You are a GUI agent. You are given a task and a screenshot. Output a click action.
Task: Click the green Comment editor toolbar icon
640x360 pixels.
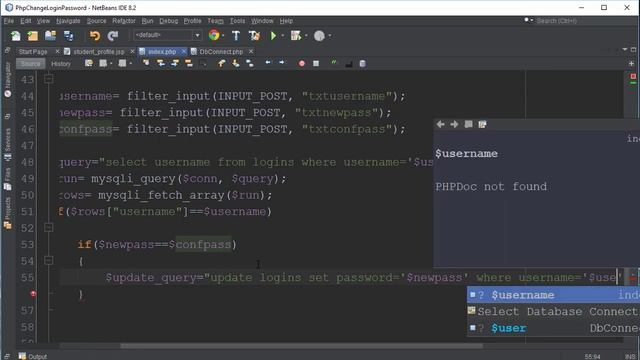(334, 63)
